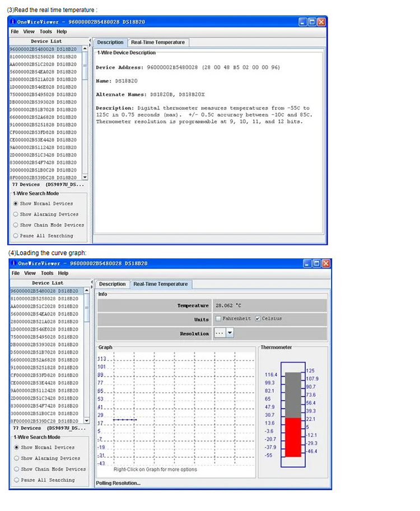
Task: Click the 28.062 °C temperature value
Action: click(228, 306)
